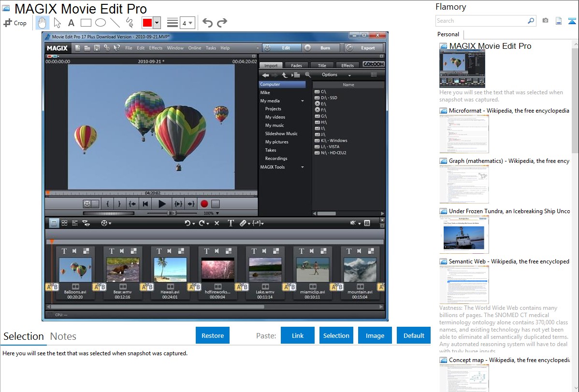Pick the rectangle drawing tool

pyautogui.click(x=86, y=23)
